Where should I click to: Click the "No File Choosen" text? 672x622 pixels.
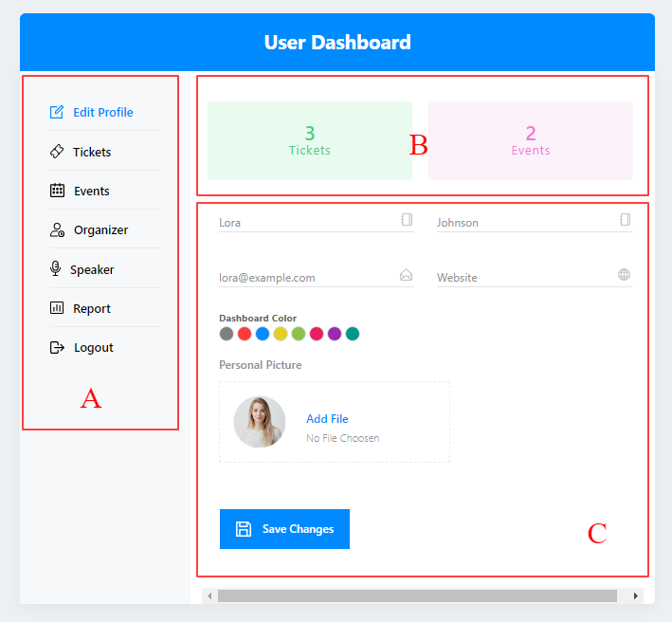pos(343,438)
